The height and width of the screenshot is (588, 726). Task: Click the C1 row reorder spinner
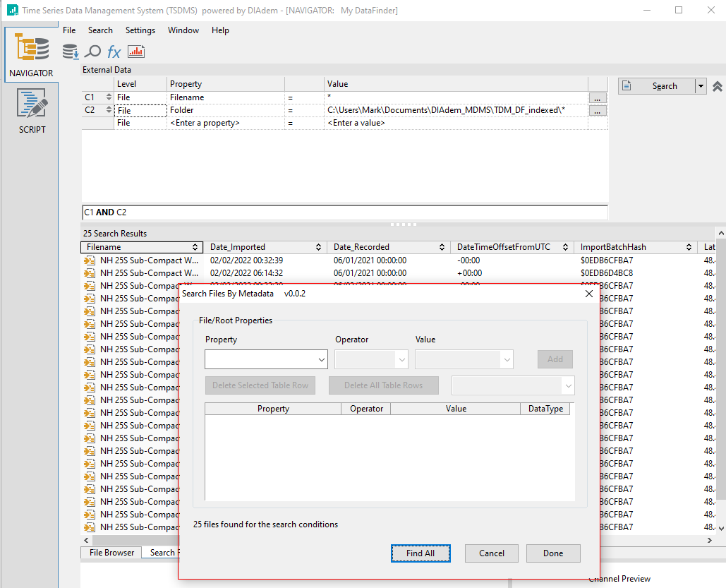[x=109, y=97]
